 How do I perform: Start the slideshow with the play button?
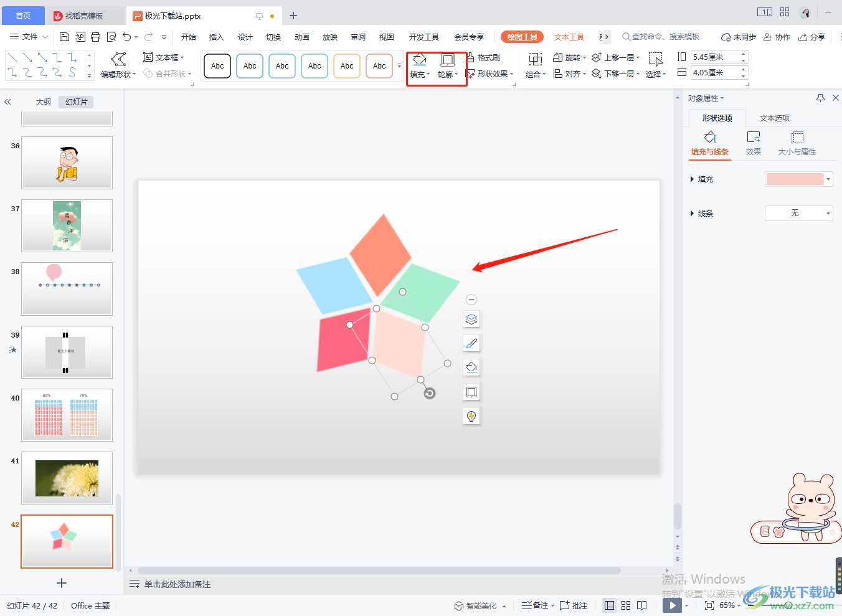672,605
